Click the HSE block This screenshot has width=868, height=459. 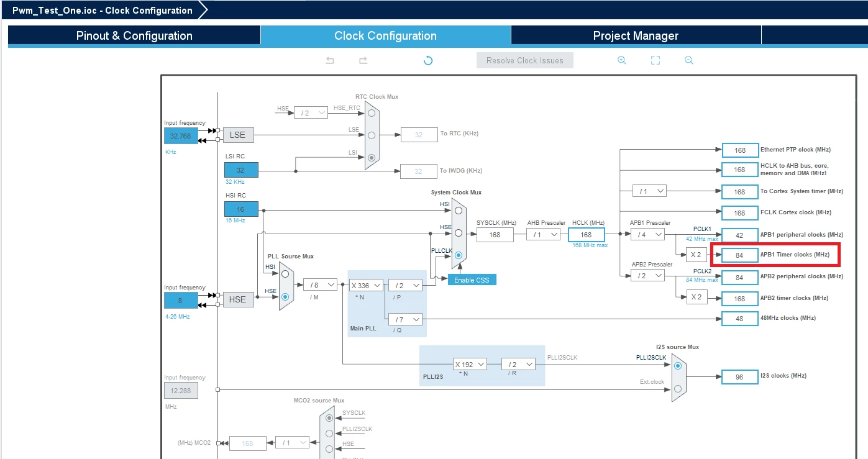pos(238,299)
